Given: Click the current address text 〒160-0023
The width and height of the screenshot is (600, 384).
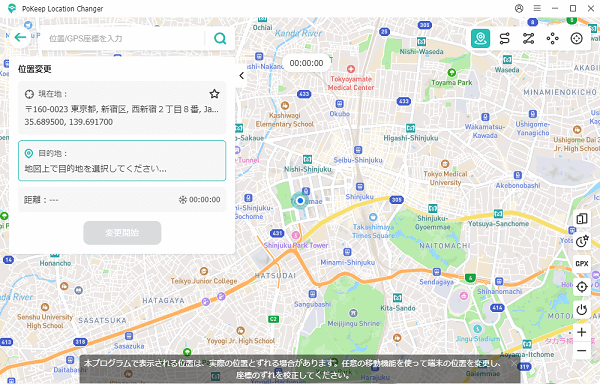Looking at the screenshot, I should coord(122,109).
